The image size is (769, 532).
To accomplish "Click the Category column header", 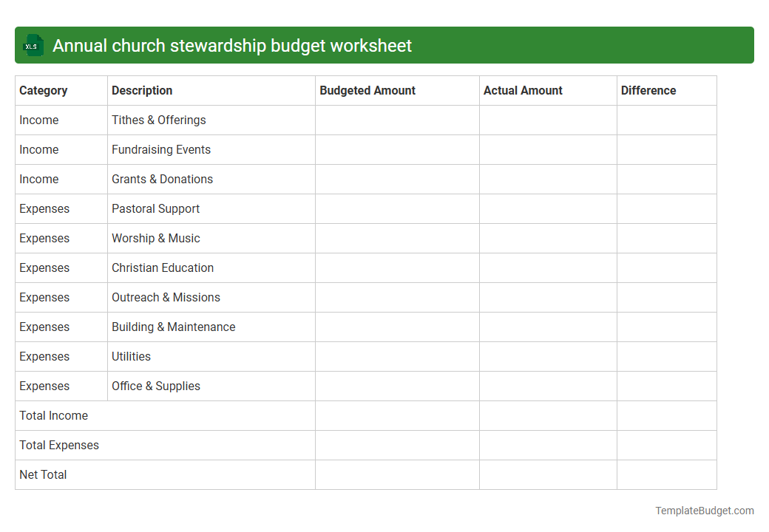I will [x=41, y=90].
